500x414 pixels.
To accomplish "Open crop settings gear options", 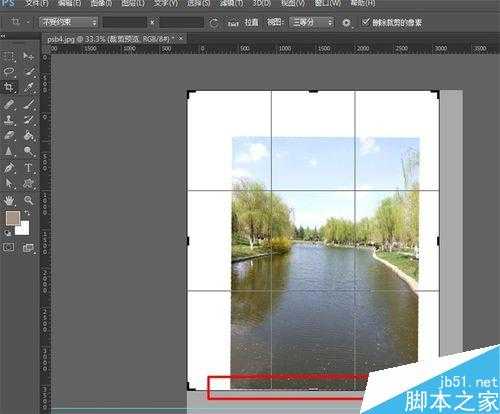I will (347, 23).
